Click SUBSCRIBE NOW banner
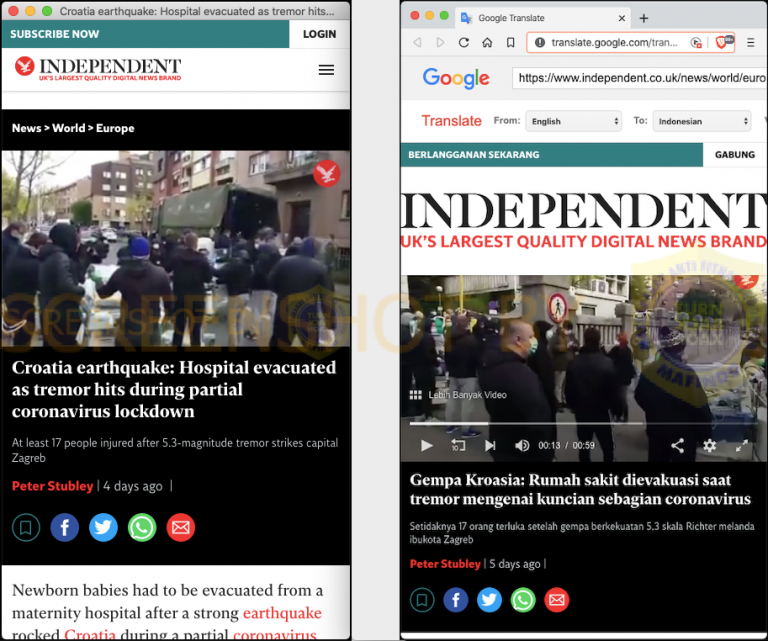Image resolution: width=768 pixels, height=641 pixels. click(x=145, y=34)
